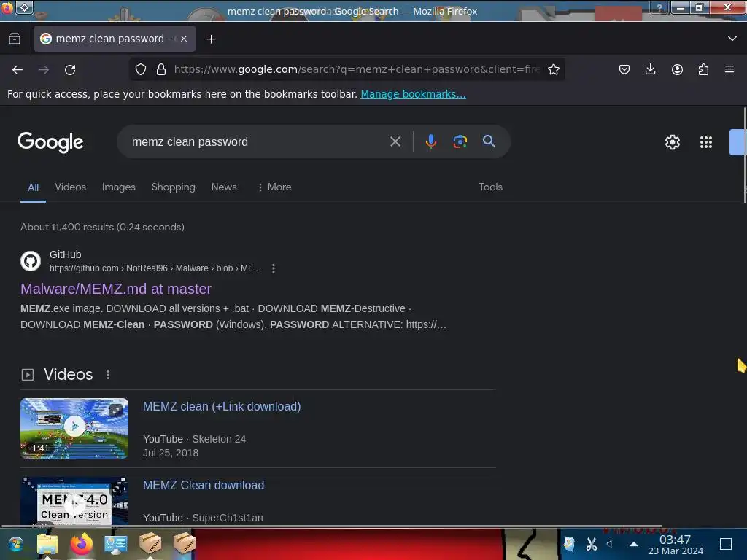Open the search Tools options
Viewport: 747px width, 560px height.
[491, 187]
